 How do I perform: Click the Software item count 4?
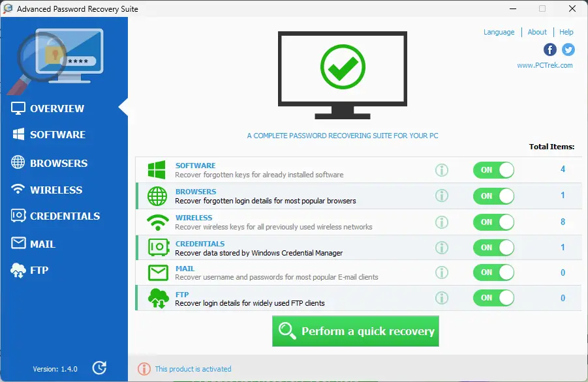pos(563,169)
